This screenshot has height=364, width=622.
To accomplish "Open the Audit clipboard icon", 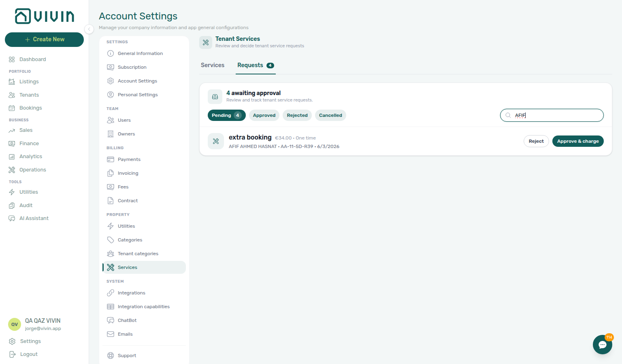I will [x=12, y=205].
